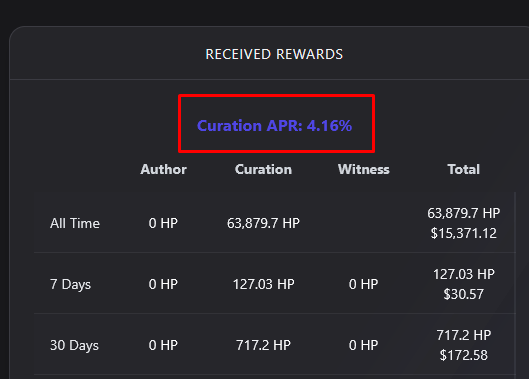Click the RECEIVED REWARDS heading
Screen dimensions: 529x379
[274, 54]
